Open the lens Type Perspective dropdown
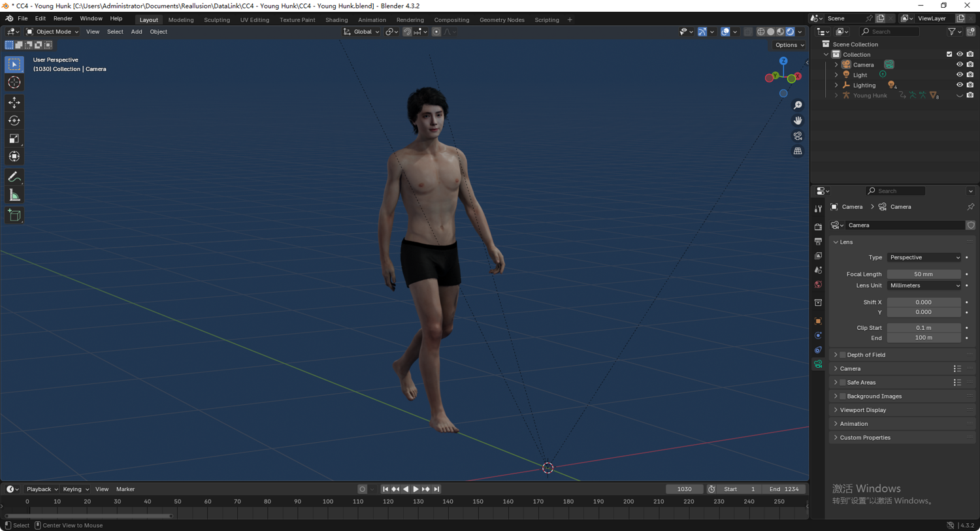The image size is (980, 531). pyautogui.click(x=924, y=257)
